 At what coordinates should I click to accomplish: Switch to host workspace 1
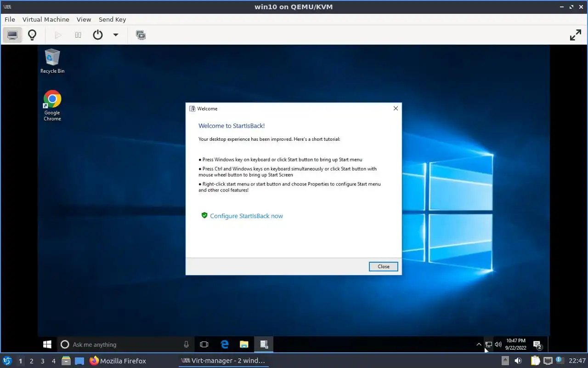pyautogui.click(x=20, y=361)
